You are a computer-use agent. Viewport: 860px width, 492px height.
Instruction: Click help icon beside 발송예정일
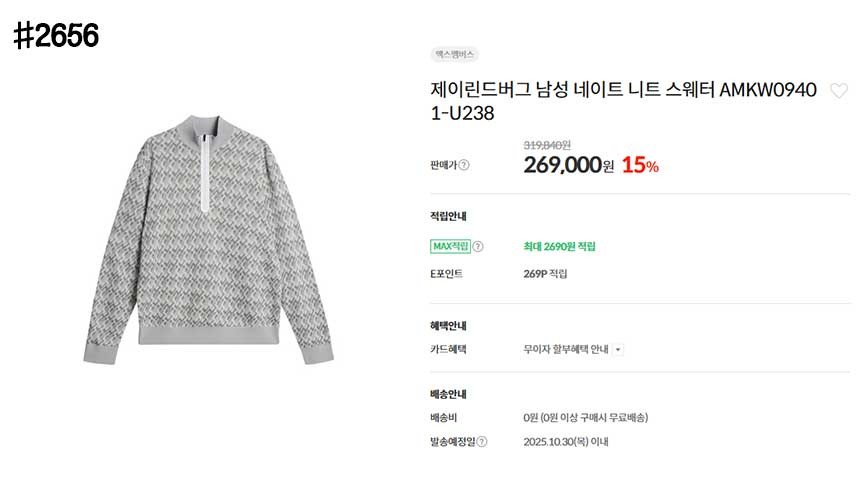[x=482, y=441]
